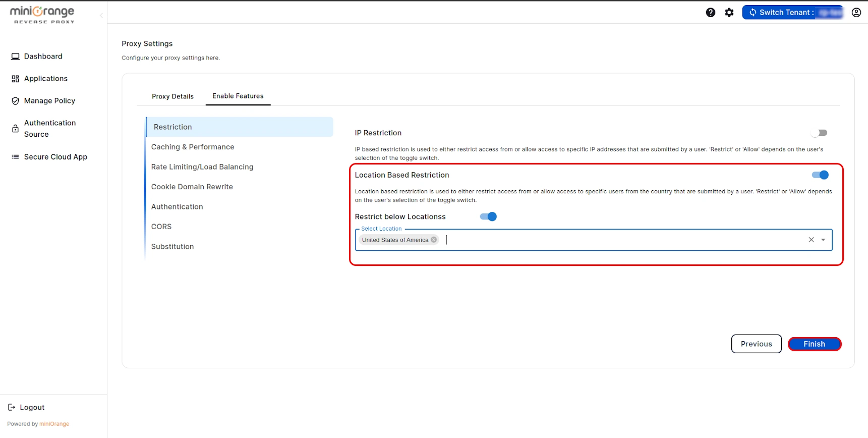Viewport: 868px width, 438px height.
Task: Go to Applications in sidebar
Action: 46,79
